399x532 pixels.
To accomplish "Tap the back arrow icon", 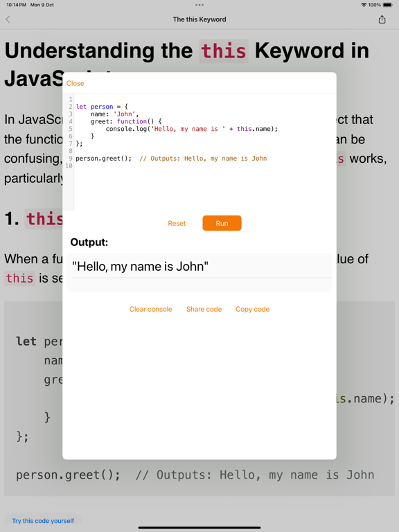I will point(8,19).
